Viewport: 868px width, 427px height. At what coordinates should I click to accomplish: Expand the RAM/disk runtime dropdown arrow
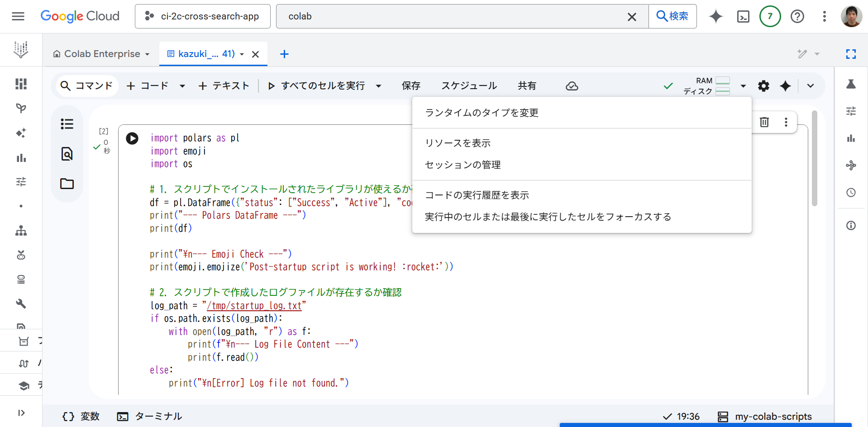pos(743,86)
